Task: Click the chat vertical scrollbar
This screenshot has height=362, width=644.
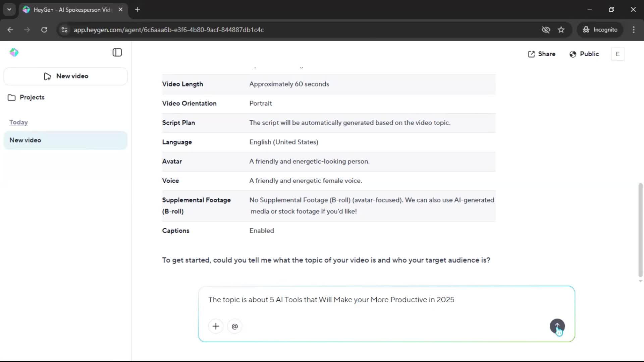Action: pyautogui.click(x=640, y=230)
